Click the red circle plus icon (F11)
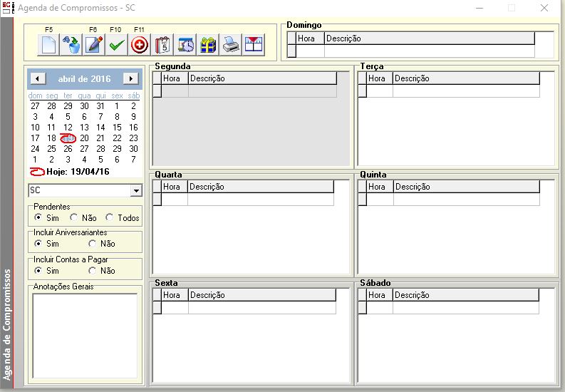Image resolution: width=565 pixels, height=392 pixels. click(x=140, y=45)
